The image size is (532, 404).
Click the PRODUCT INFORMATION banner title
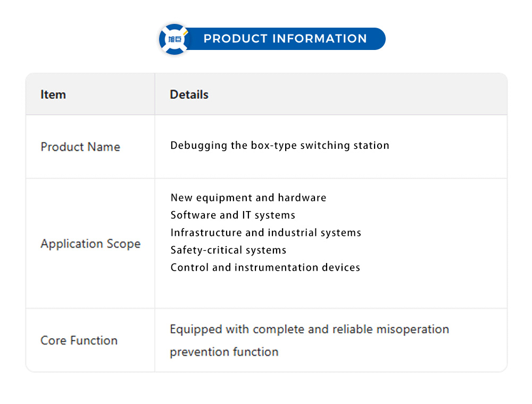[x=285, y=39]
